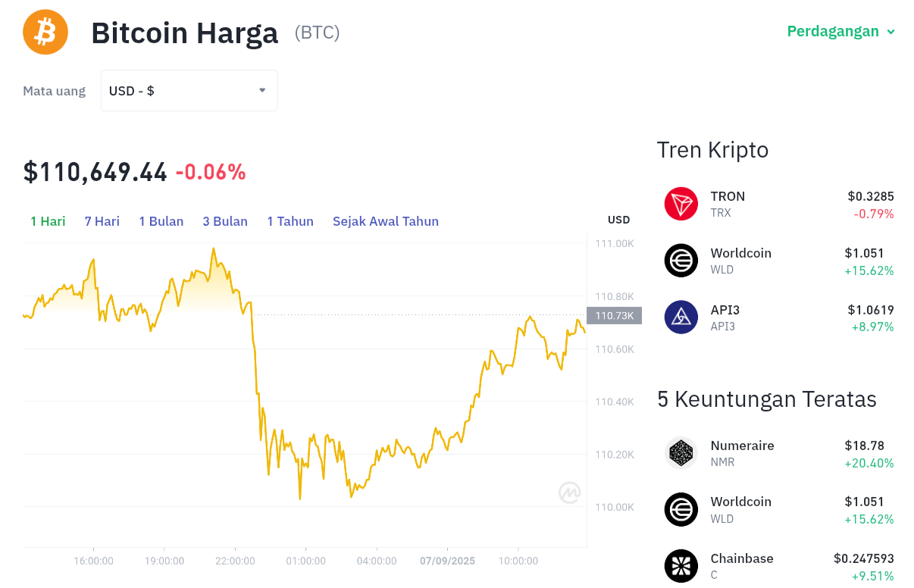The height and width of the screenshot is (588, 914).
Task: Choose Sejak Awal Tahun range
Action: (x=386, y=221)
